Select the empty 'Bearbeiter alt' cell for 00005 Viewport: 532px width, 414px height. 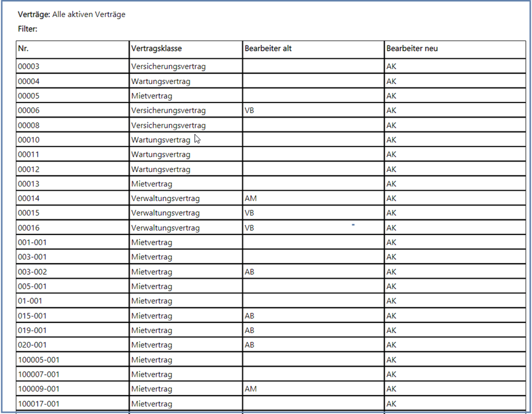[313, 96]
